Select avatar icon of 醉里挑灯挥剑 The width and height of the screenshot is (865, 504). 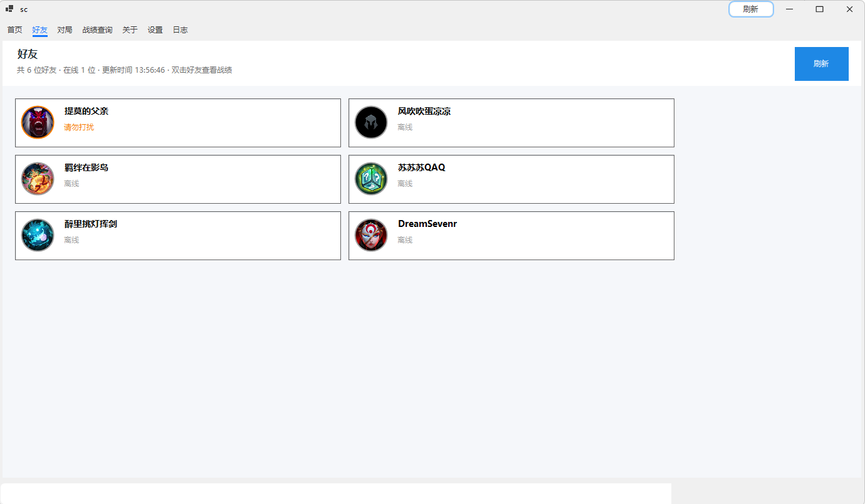(38, 235)
